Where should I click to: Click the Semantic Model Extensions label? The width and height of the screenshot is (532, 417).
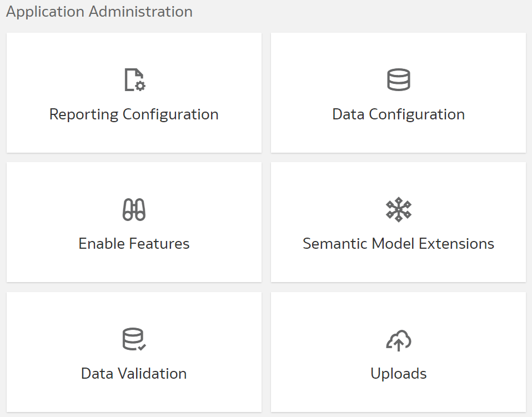(399, 243)
